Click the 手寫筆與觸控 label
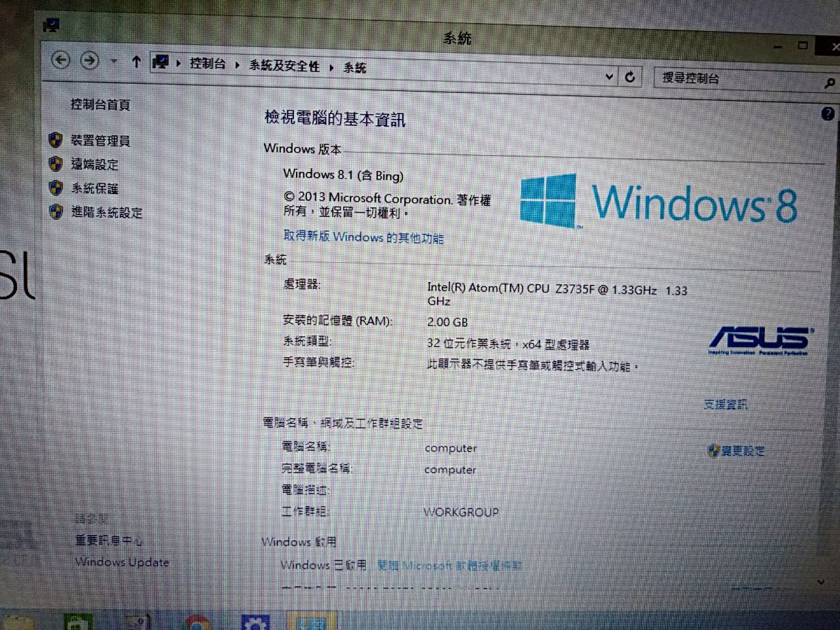 [319, 362]
